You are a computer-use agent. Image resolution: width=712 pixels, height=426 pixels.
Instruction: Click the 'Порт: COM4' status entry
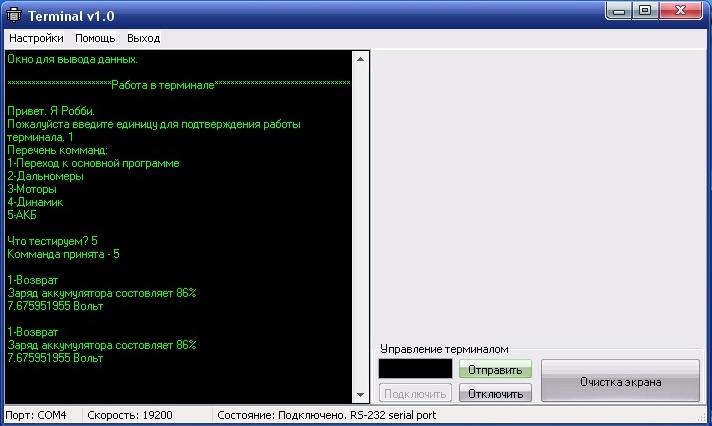click(35, 415)
